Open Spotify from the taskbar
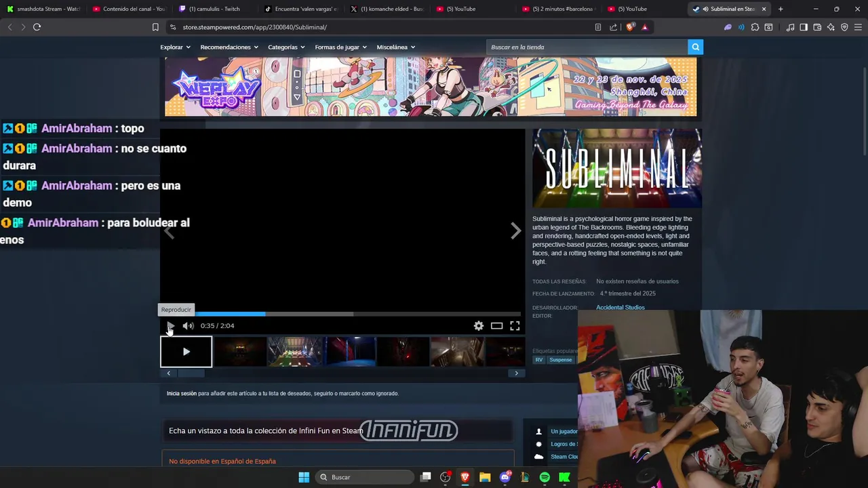This screenshot has width=868, height=488. tap(545, 477)
